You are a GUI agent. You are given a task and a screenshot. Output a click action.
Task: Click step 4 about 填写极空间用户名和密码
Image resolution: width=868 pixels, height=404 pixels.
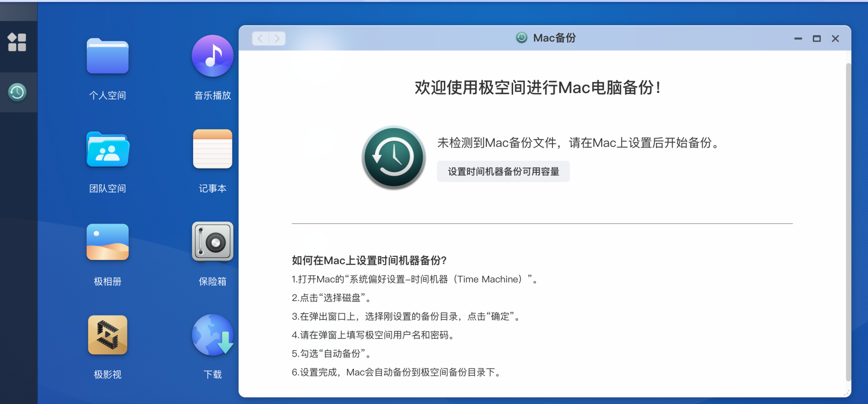coord(373,335)
